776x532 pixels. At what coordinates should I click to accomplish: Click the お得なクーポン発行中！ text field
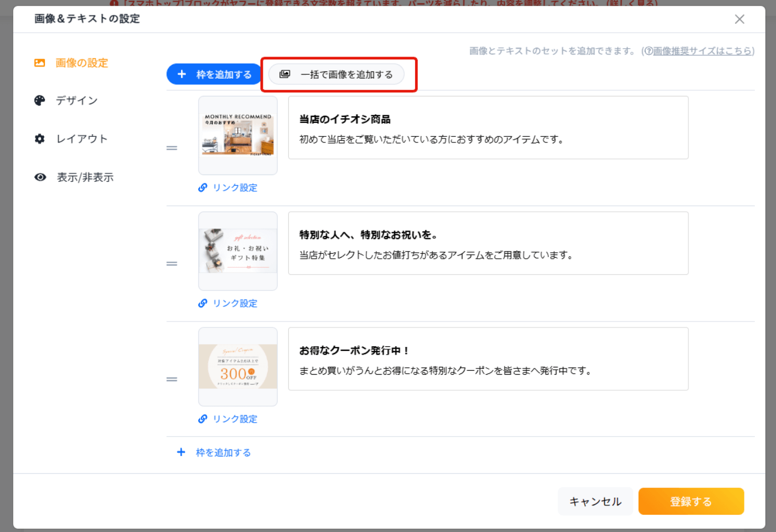488,359
